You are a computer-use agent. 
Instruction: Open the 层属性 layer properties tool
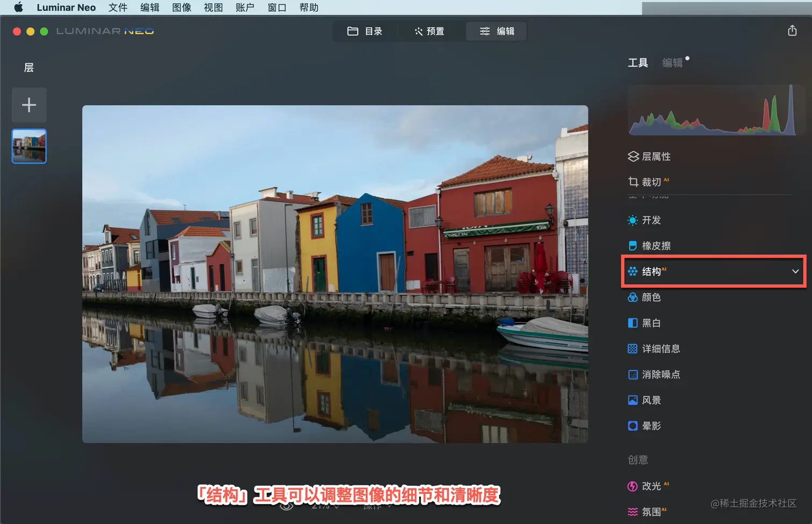pyautogui.click(x=649, y=156)
